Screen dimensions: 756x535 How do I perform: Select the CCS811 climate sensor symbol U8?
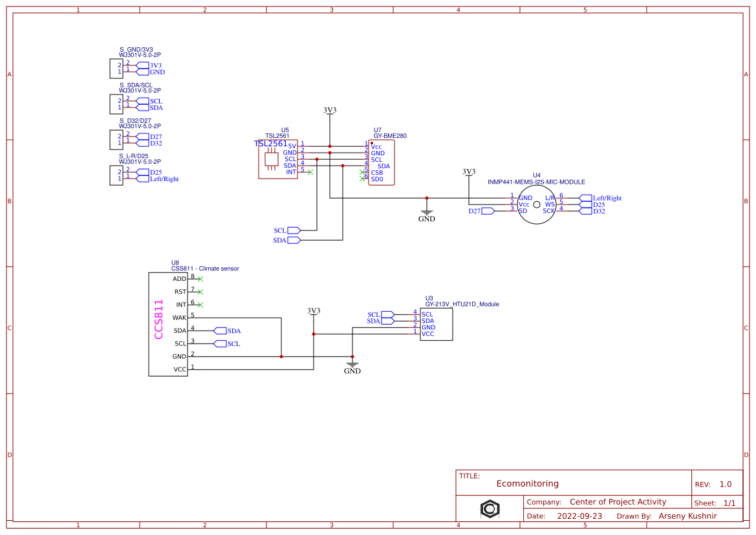[x=168, y=323]
